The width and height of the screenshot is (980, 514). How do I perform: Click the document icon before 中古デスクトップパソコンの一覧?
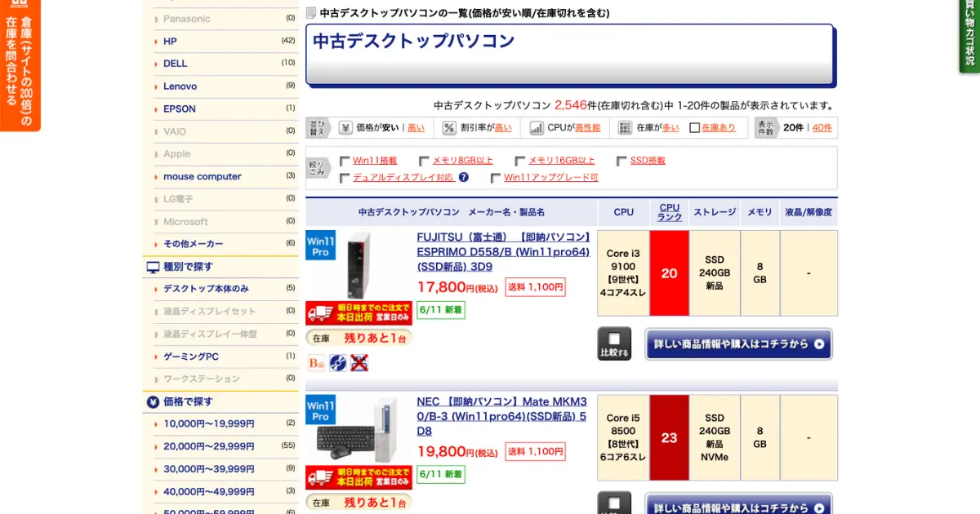pos(310,13)
